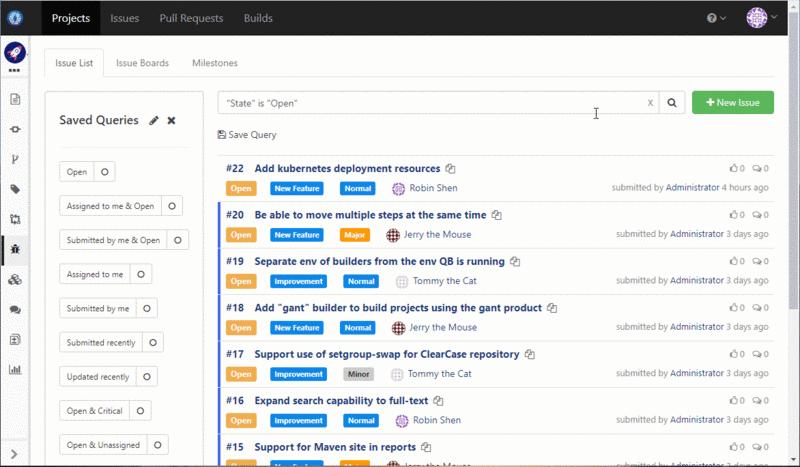Close the Saved Queries panel

(171, 120)
